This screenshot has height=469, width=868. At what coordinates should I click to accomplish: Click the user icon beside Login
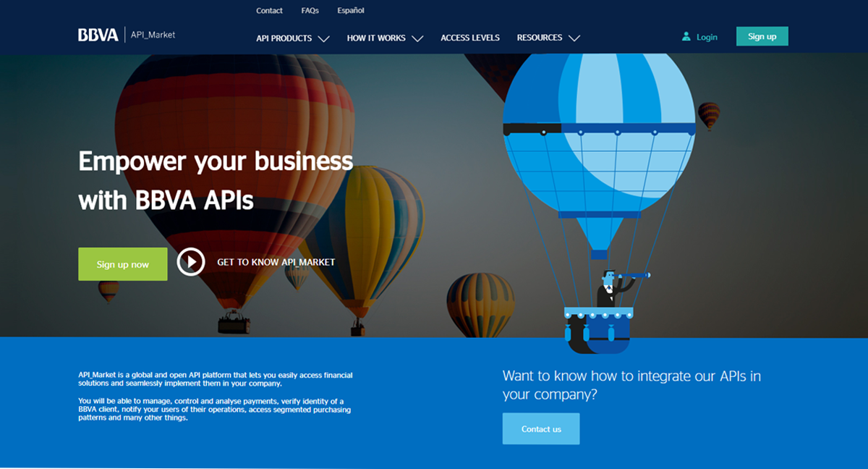pos(686,36)
